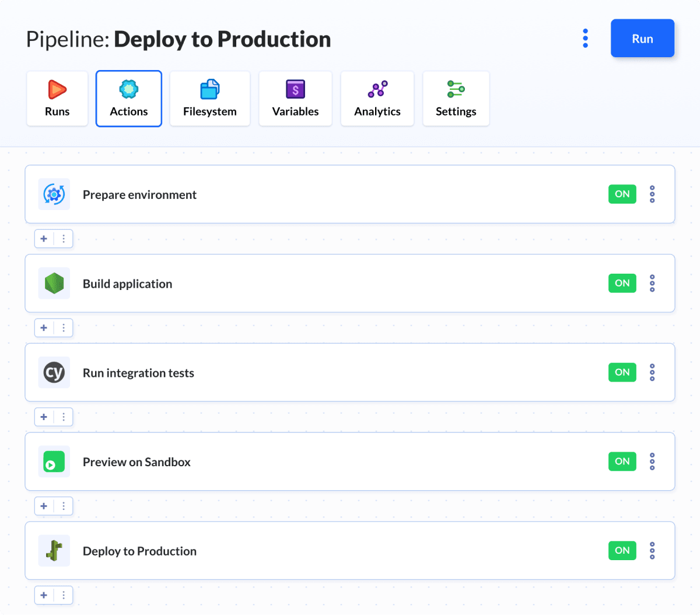Screen dimensions: 700x615
Task: Click the Prepare environment gear icon
Action: pyautogui.click(x=54, y=194)
